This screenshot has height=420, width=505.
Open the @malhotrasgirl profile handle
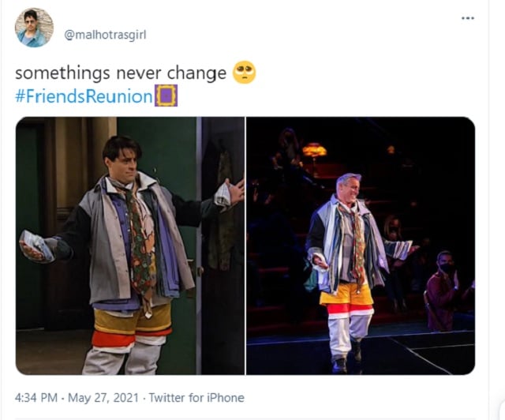click(105, 35)
